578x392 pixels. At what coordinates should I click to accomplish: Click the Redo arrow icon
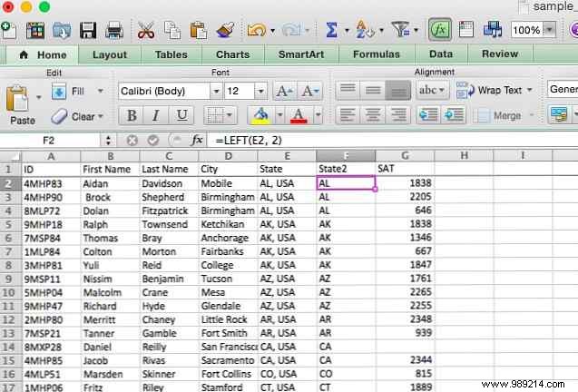coord(291,30)
